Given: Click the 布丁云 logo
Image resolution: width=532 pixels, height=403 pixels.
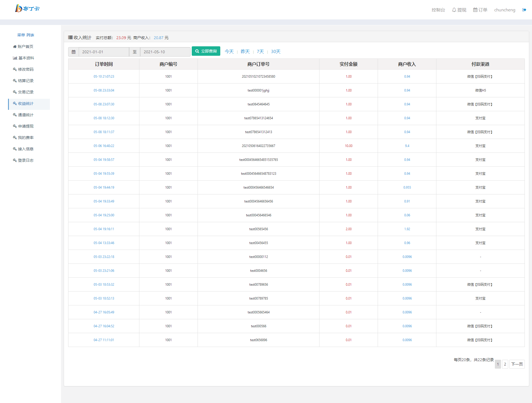Looking at the screenshot, I should click(x=27, y=8).
